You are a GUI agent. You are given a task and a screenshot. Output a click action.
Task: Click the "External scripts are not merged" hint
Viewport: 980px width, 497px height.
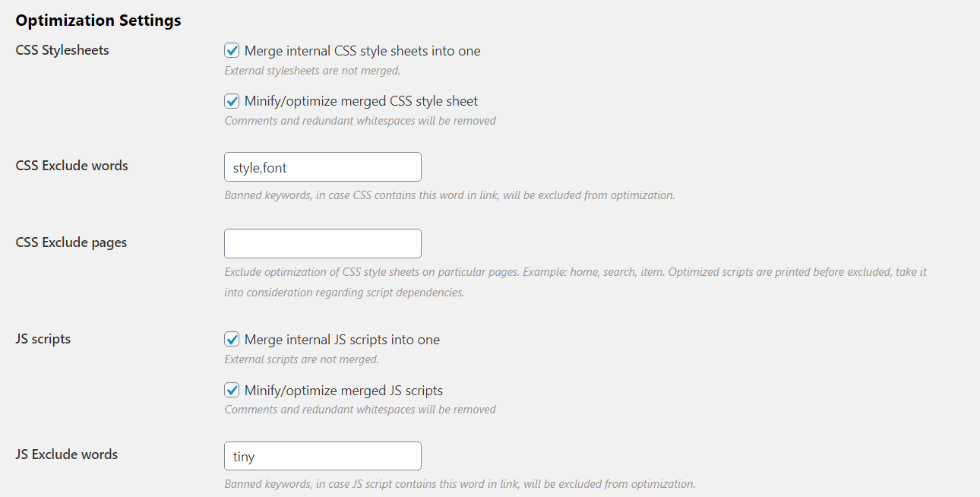tap(302, 359)
